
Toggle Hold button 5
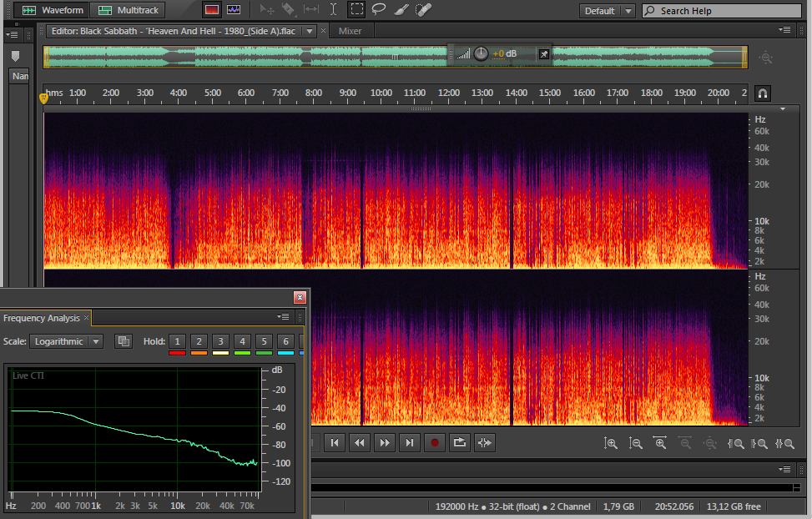pos(264,341)
